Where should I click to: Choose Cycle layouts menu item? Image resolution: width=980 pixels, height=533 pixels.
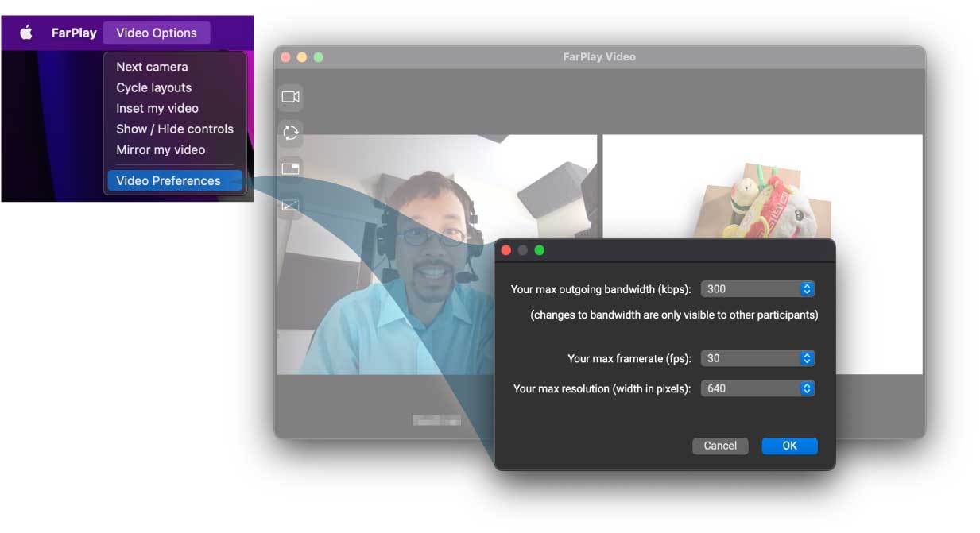click(x=153, y=87)
